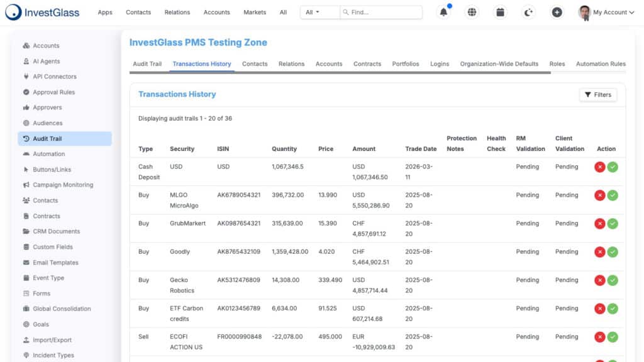Switch to the Audit Trail tab
Image resolution: width=644 pixels, height=362 pixels.
[147, 64]
